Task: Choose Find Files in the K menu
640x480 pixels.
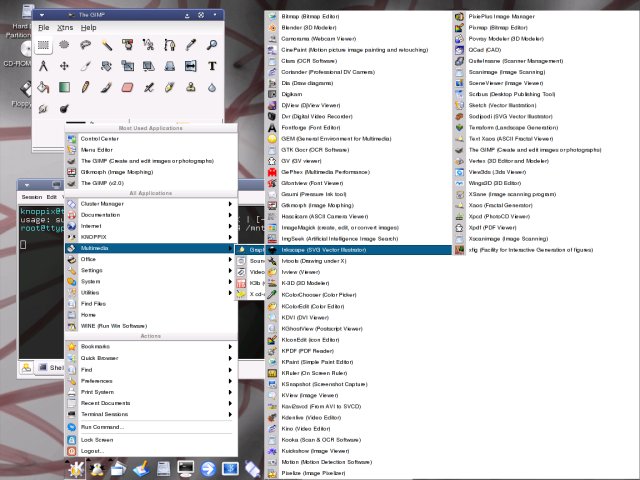Action: 151,304
